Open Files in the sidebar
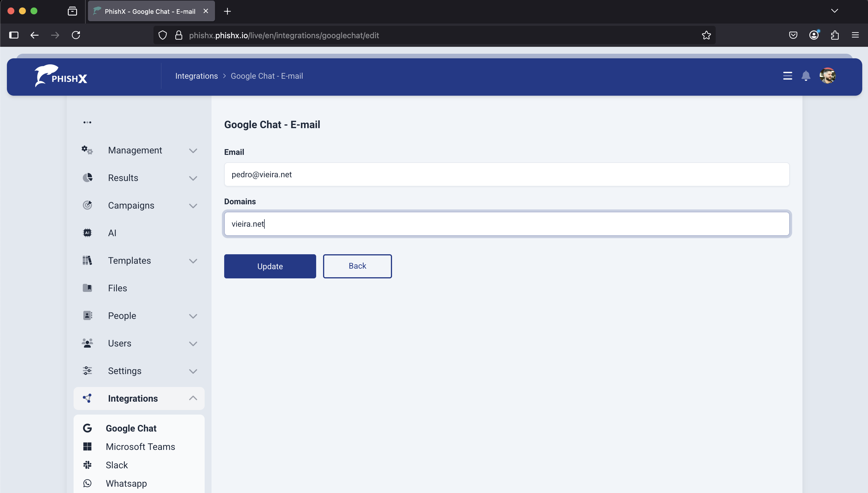This screenshot has width=868, height=493. 117,288
